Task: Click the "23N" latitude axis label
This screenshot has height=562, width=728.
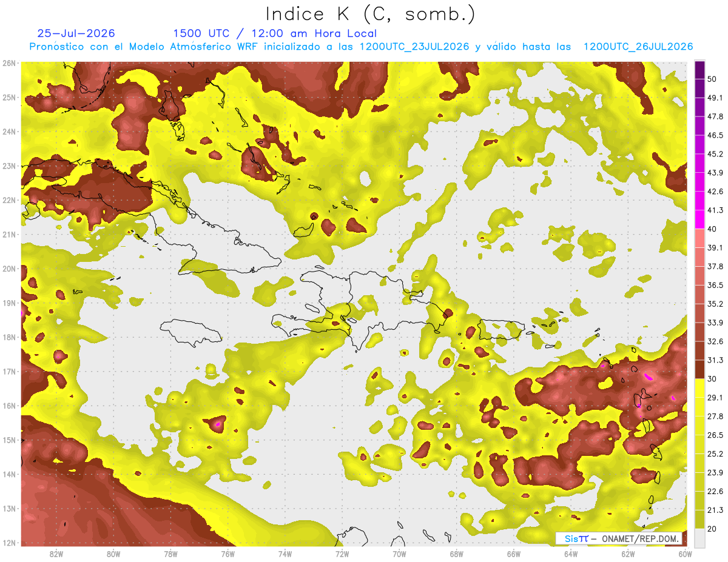Action: 8,166
